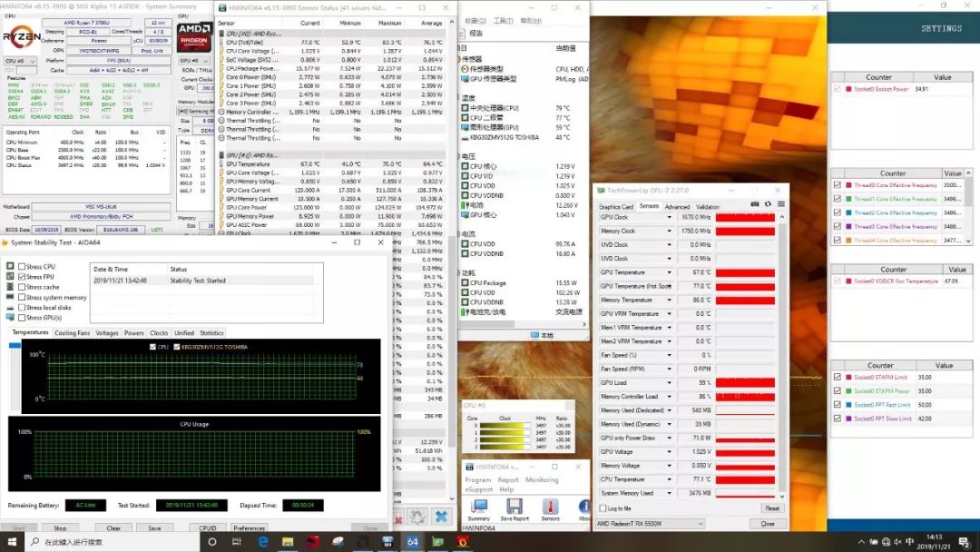Viewport: 980px width, 552px height.
Task: Click GPU-Z refresh icon
Action: pyautogui.click(x=767, y=204)
